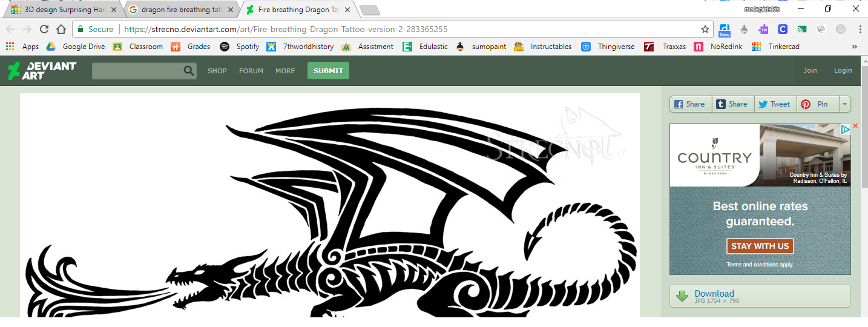The image size is (868, 327).
Task: Click the green SUBMIT button
Action: pos(328,71)
